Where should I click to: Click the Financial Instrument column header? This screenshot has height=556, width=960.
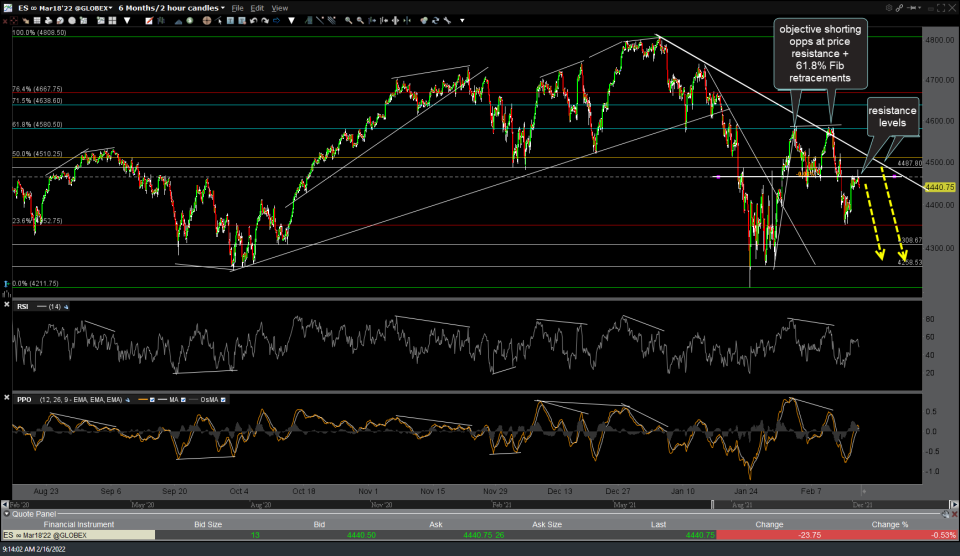click(x=78, y=524)
